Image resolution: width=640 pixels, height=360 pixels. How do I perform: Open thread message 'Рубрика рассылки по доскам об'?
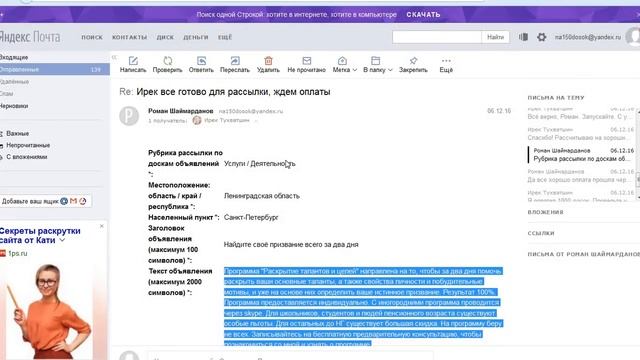[x=580, y=155]
